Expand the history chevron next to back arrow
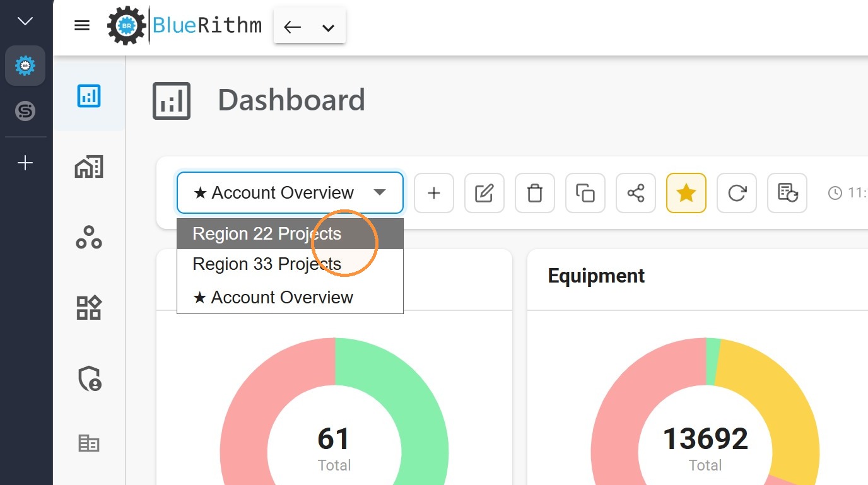The height and width of the screenshot is (485, 868). [x=328, y=28]
